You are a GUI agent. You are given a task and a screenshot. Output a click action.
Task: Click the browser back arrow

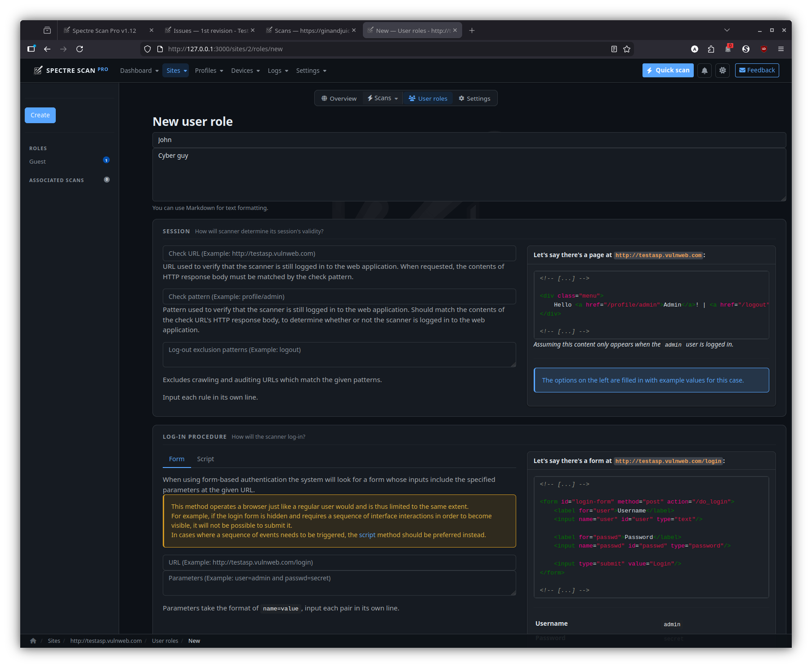point(47,49)
